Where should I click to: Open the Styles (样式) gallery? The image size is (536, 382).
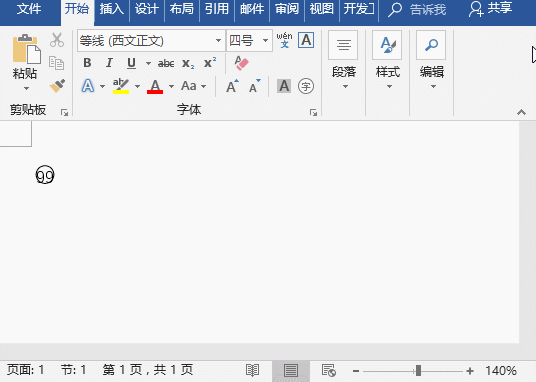point(388,61)
